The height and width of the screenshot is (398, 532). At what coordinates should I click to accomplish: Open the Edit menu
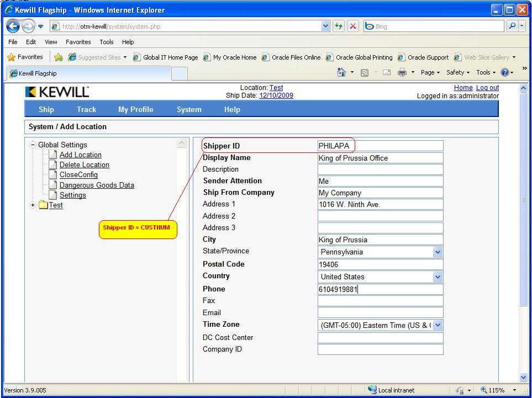[x=31, y=42]
